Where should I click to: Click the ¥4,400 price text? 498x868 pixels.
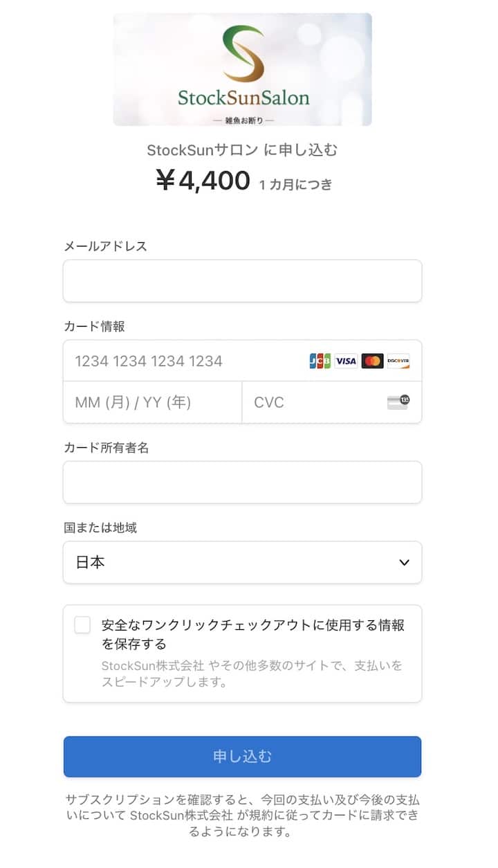(x=203, y=181)
